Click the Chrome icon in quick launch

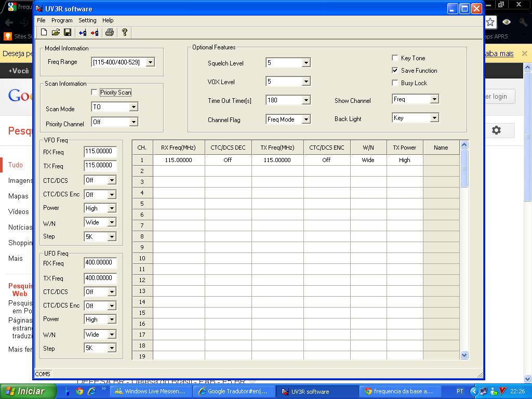pyautogui.click(x=79, y=391)
